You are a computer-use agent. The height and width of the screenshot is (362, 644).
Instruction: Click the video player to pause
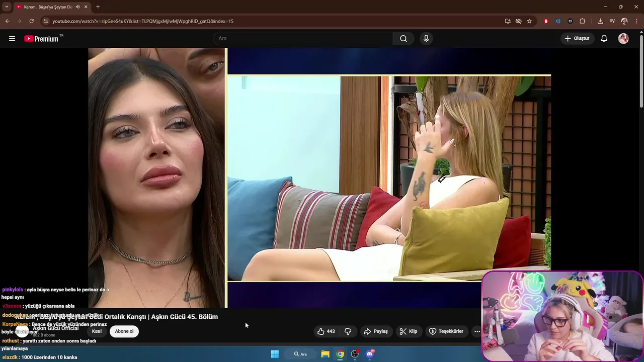tap(319, 177)
